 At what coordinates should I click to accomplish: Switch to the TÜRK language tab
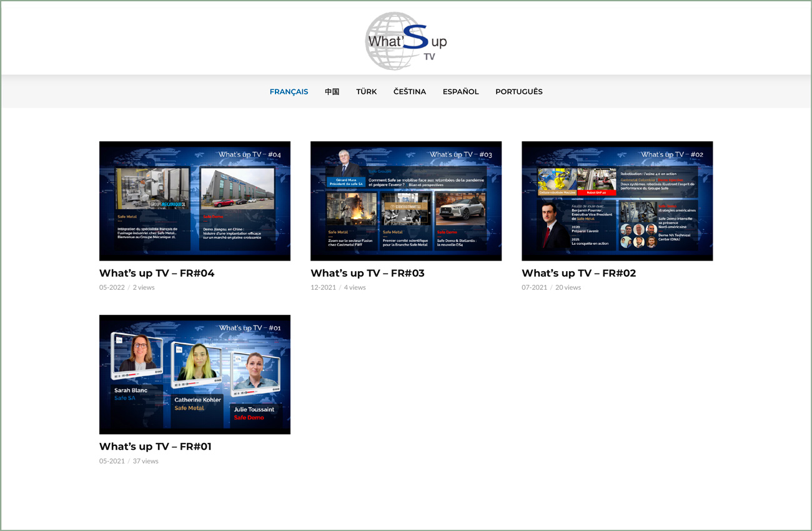[367, 92]
